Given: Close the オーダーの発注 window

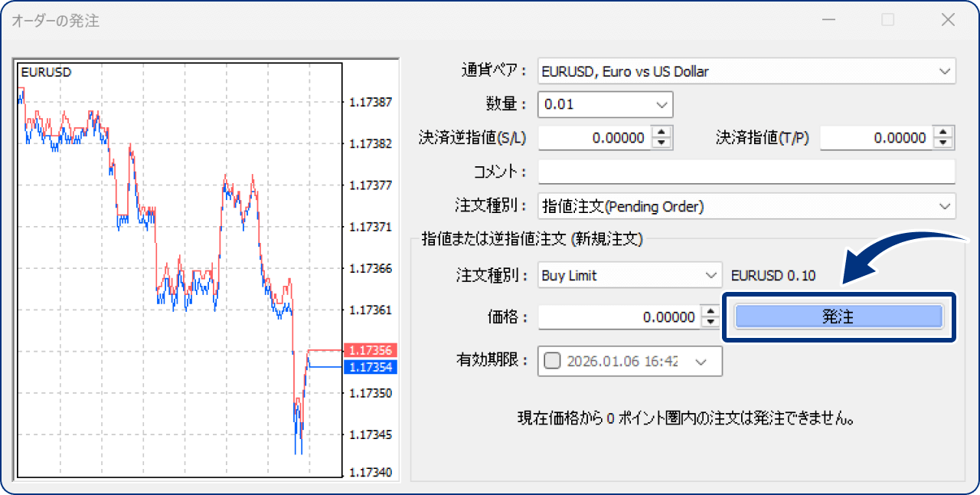Looking at the screenshot, I should pyautogui.click(x=948, y=19).
